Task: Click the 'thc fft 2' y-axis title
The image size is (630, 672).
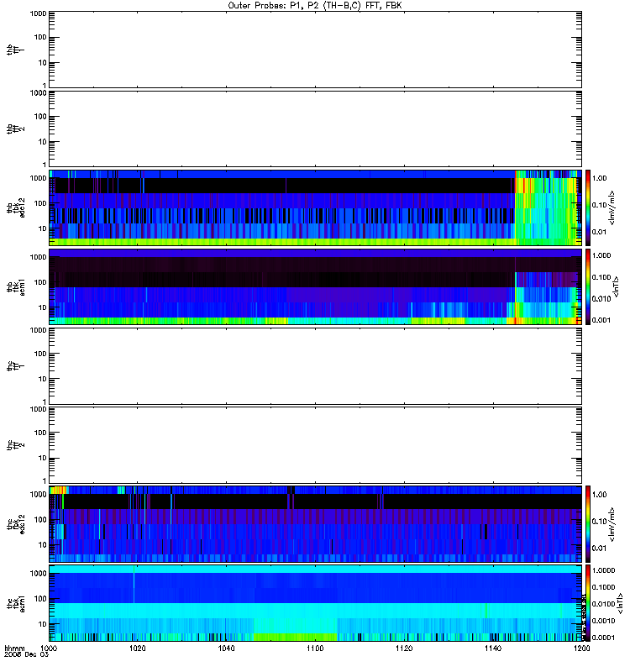Action: click(16, 445)
